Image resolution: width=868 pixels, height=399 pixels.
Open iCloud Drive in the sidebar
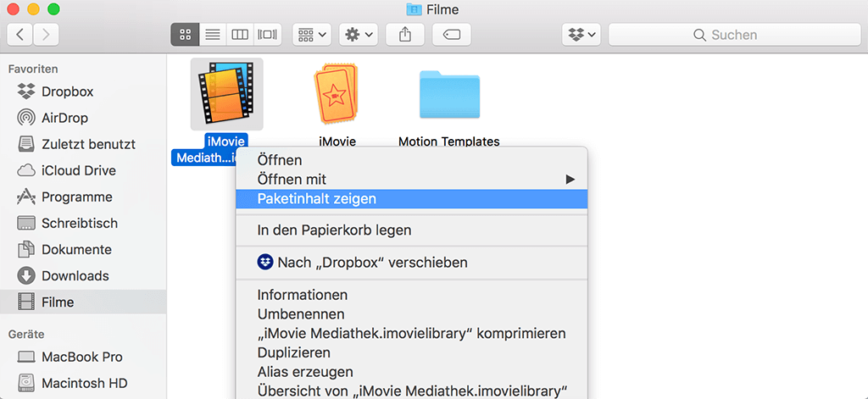(x=83, y=170)
